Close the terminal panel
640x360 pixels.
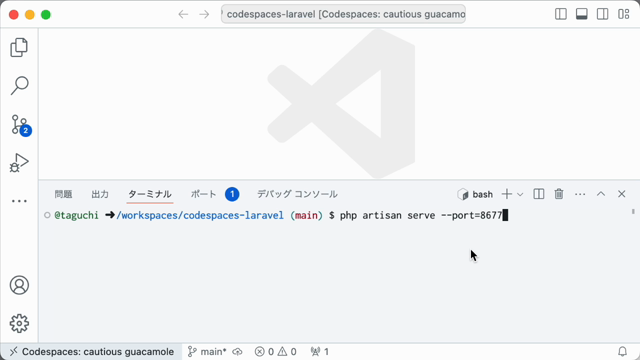pyautogui.click(x=622, y=194)
